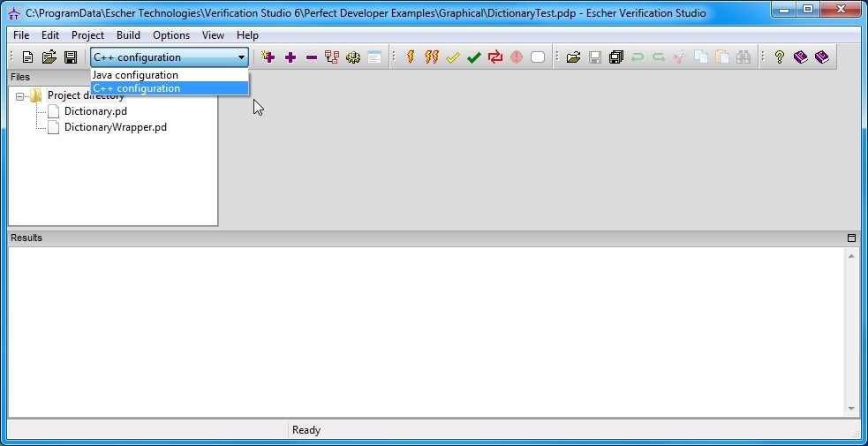
Task: Click the yellow check mark icon
Action: click(x=453, y=57)
